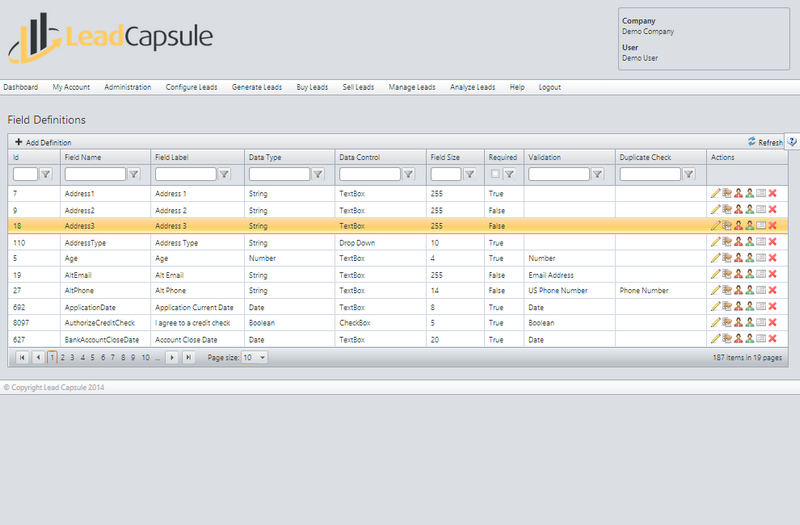Click the filter icon for Validation column
Screen dimensions: 800x525
(597, 174)
